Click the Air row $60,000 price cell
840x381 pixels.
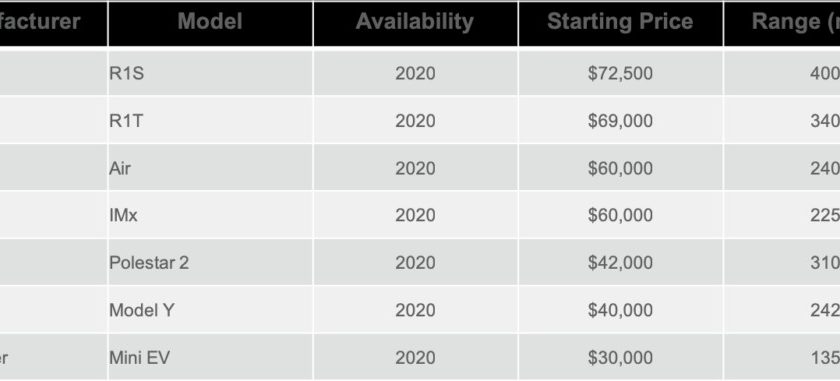pos(620,168)
